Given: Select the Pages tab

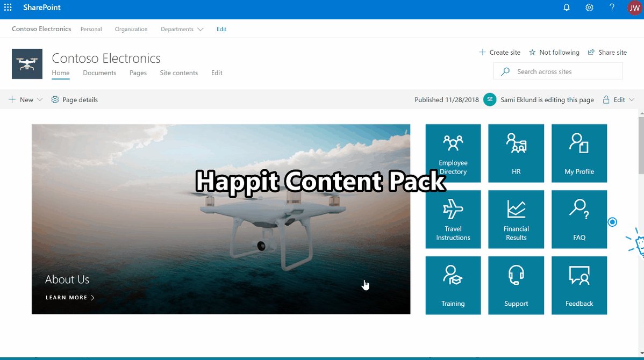Looking at the screenshot, I should pyautogui.click(x=138, y=73).
